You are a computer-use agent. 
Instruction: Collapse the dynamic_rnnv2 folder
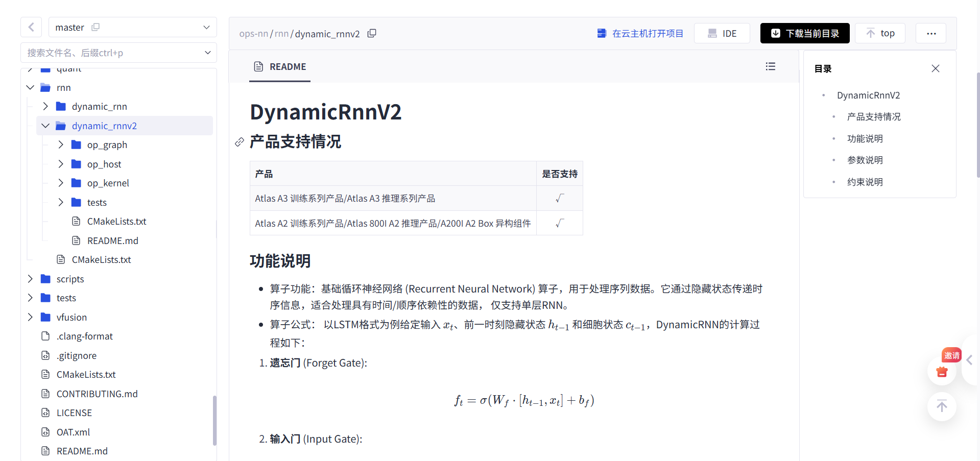(45, 126)
